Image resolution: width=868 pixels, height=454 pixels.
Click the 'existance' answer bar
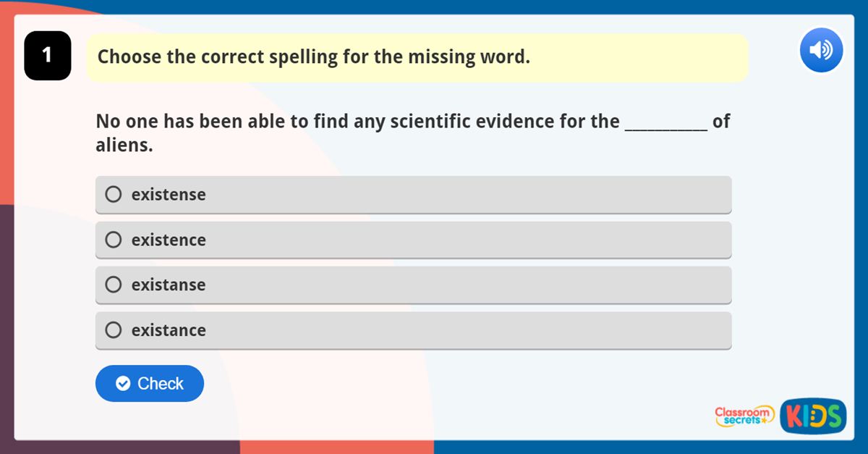click(412, 330)
